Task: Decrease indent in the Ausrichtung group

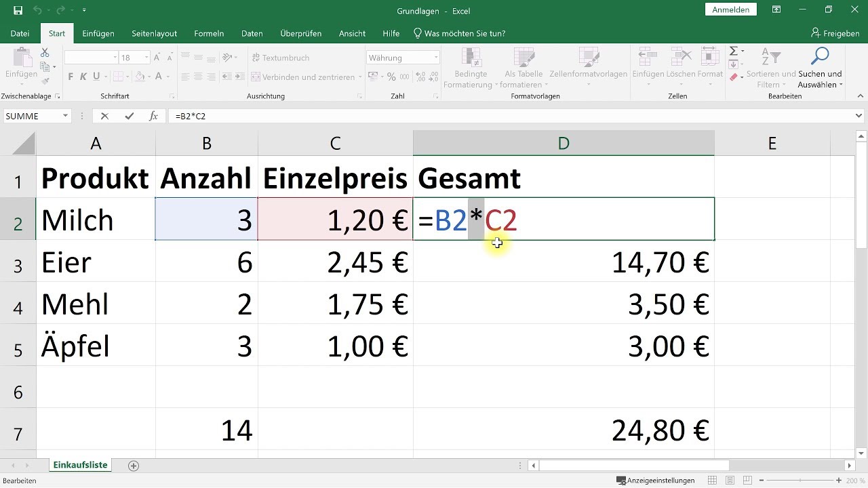Action: point(228,77)
